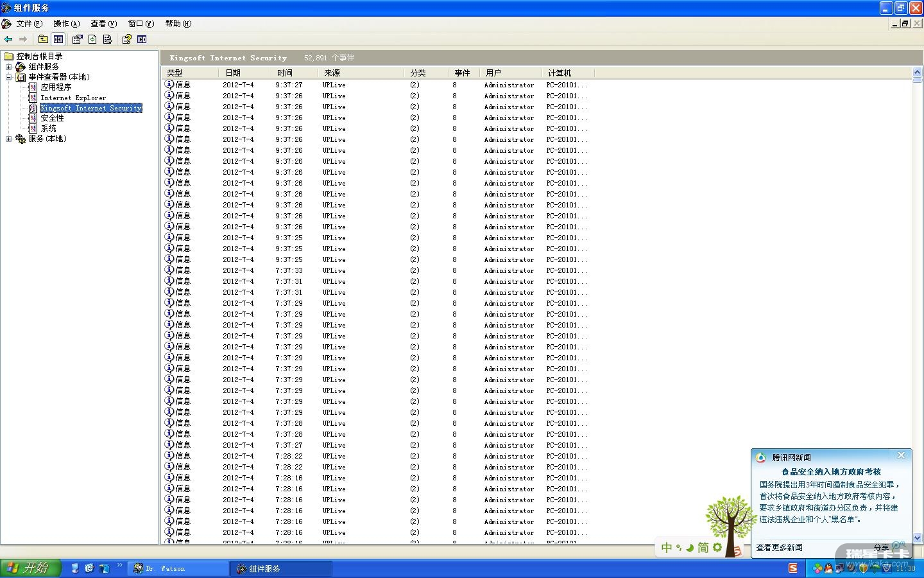Select 服务(本地) in the tree
The image size is (924, 578).
pyautogui.click(x=47, y=139)
